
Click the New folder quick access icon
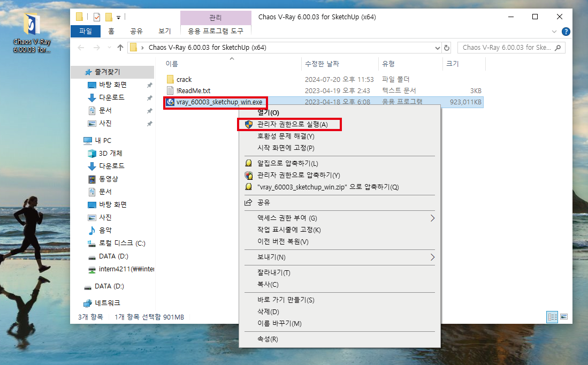(109, 17)
